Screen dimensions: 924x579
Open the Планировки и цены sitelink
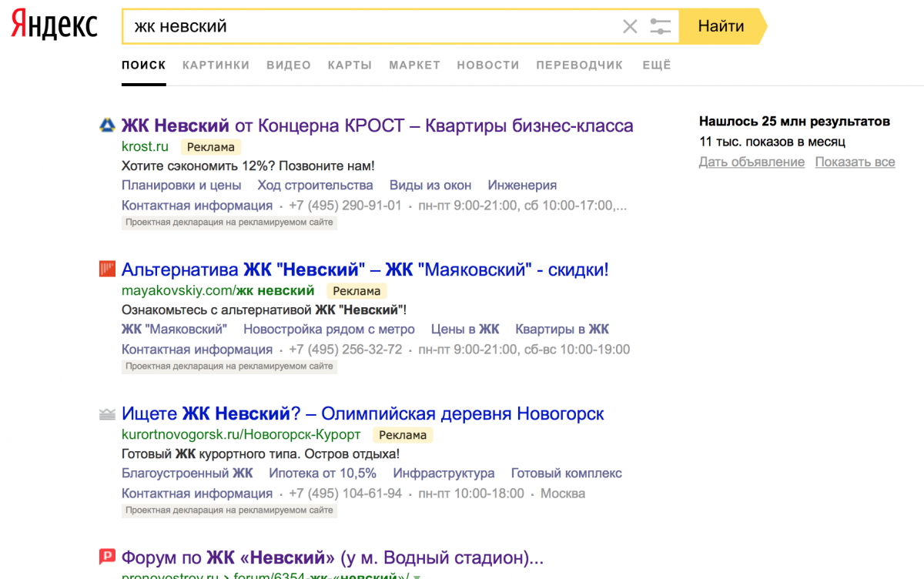pyautogui.click(x=181, y=186)
